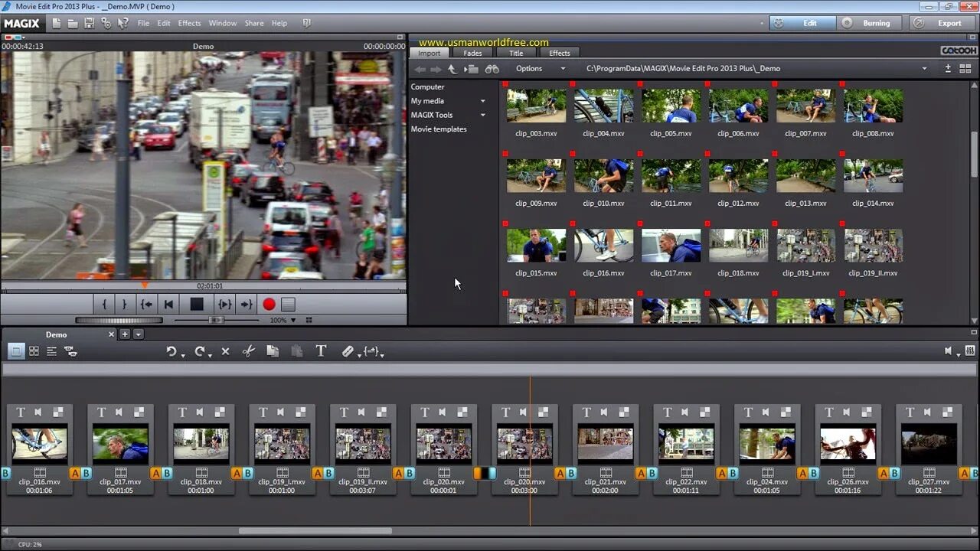This screenshot has width=980, height=551.
Task: Open the undo history dropdown arrow
Action: pos(181,355)
